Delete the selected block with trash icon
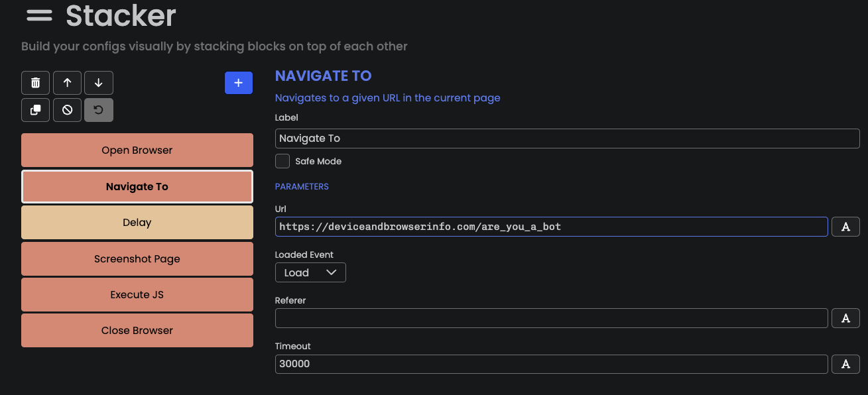 click(x=36, y=83)
